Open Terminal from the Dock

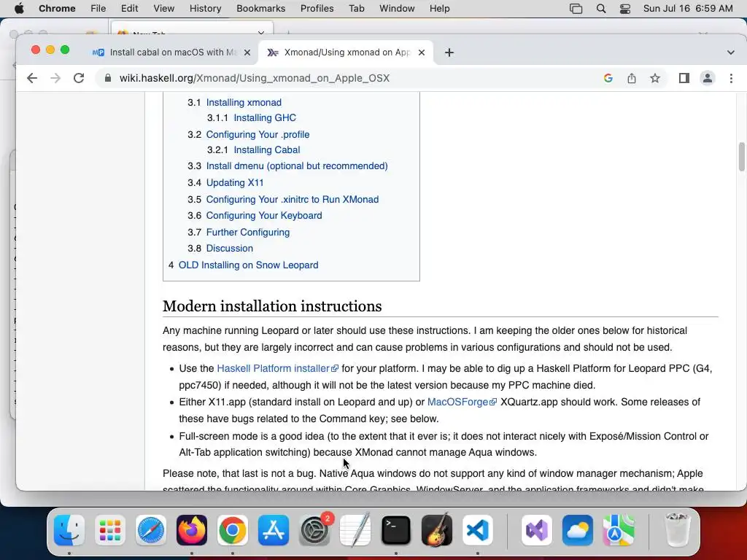pyautogui.click(x=396, y=530)
